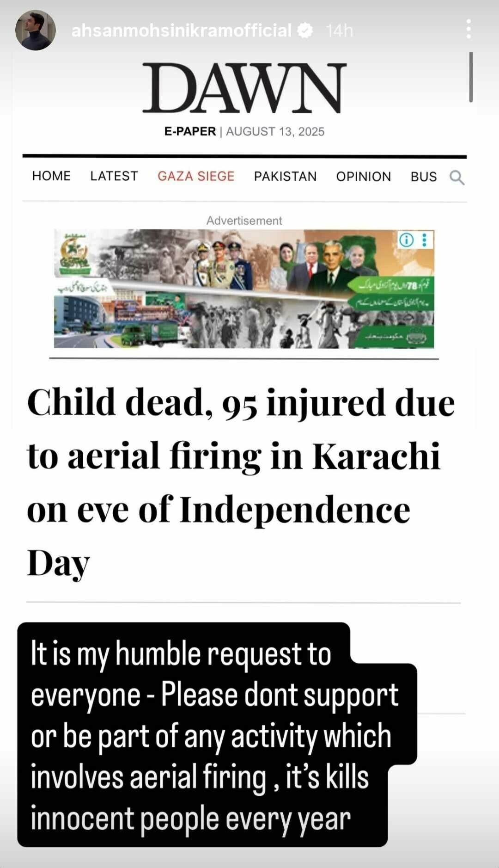This screenshot has width=499, height=868.
Task: Click the DAWN newspaper logo
Action: 244,88
